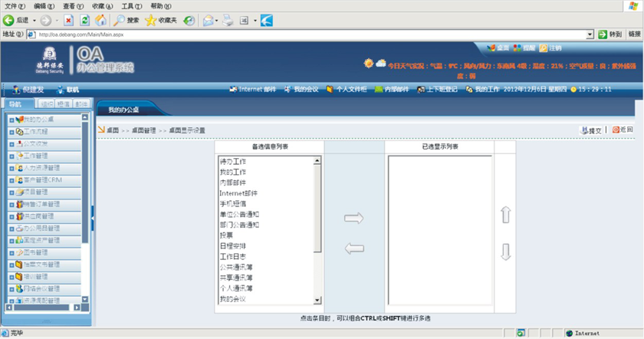Image resolution: width=644 pixels, height=339 pixels.
Task: Select 待办工作 in the available list
Action: click(232, 162)
